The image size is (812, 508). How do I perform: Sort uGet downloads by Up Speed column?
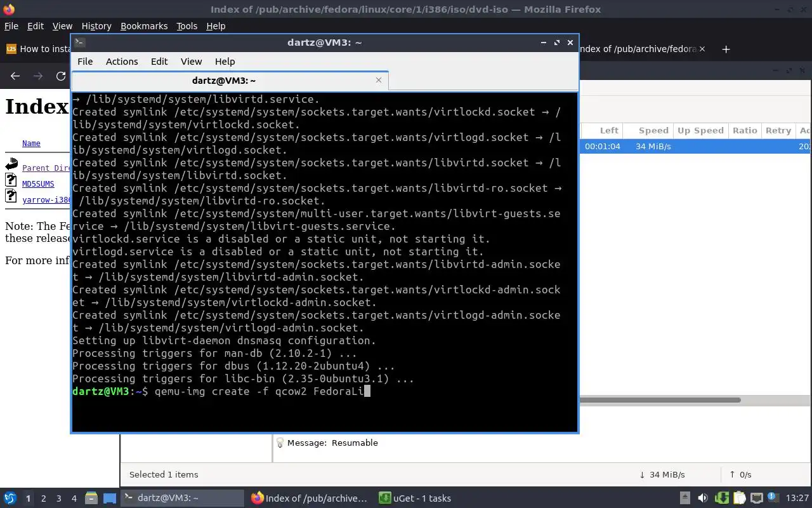pos(700,130)
